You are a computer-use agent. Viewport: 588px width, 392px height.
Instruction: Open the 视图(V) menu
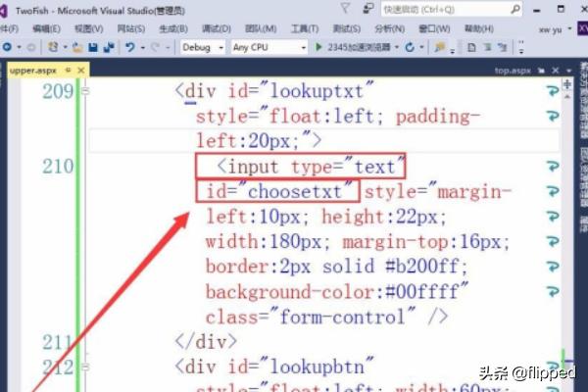(x=88, y=28)
